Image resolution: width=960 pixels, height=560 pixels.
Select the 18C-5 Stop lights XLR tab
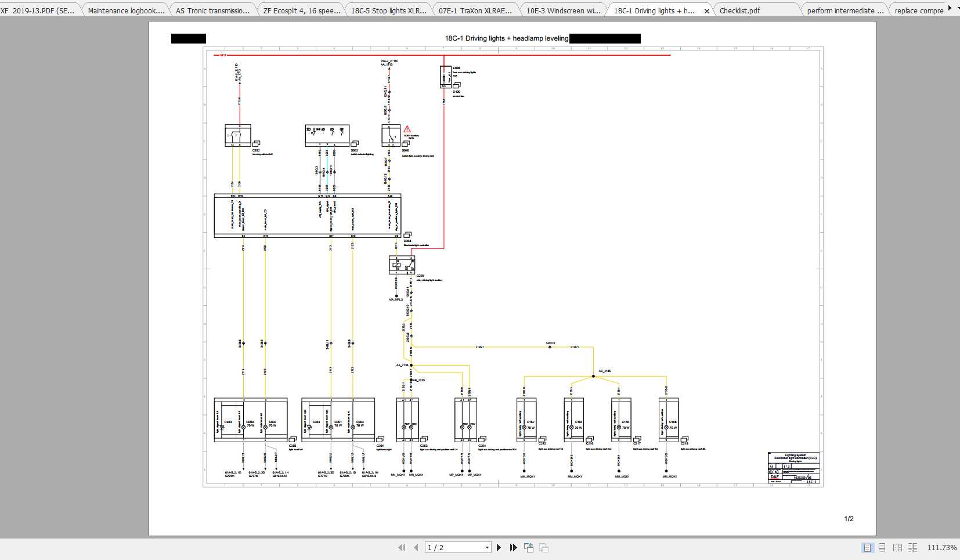(388, 10)
